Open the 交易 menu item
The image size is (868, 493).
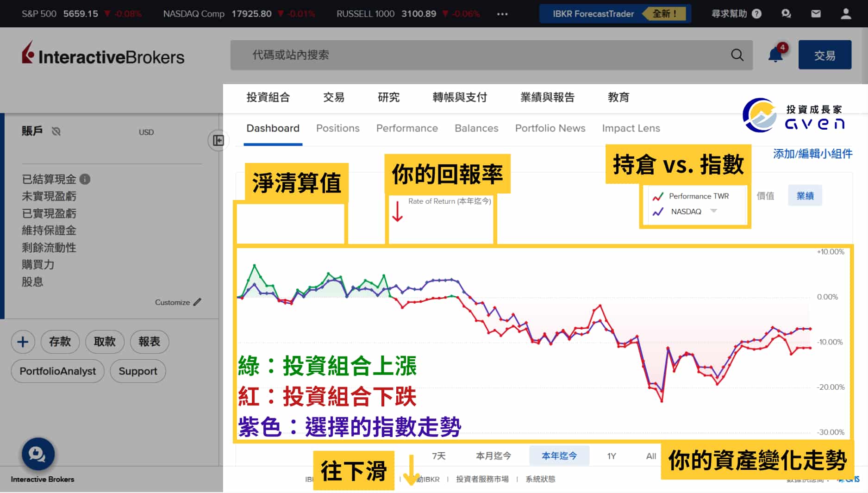click(x=334, y=97)
